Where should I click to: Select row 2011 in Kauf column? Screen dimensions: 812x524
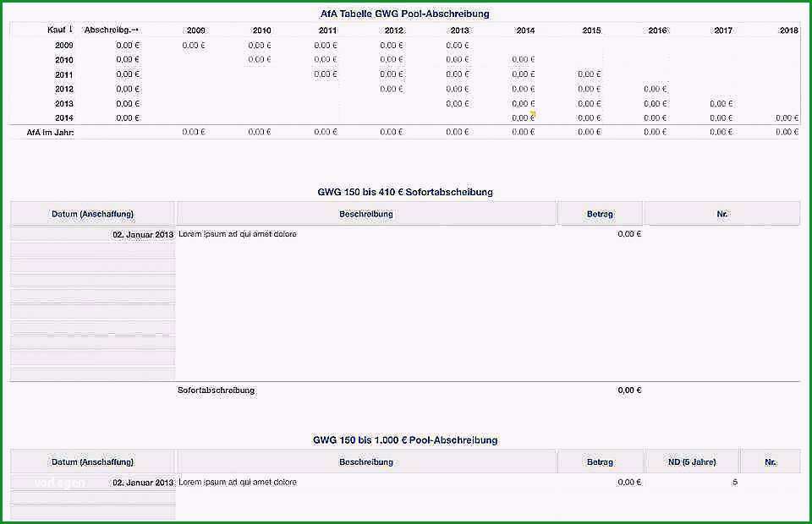pyautogui.click(x=64, y=74)
